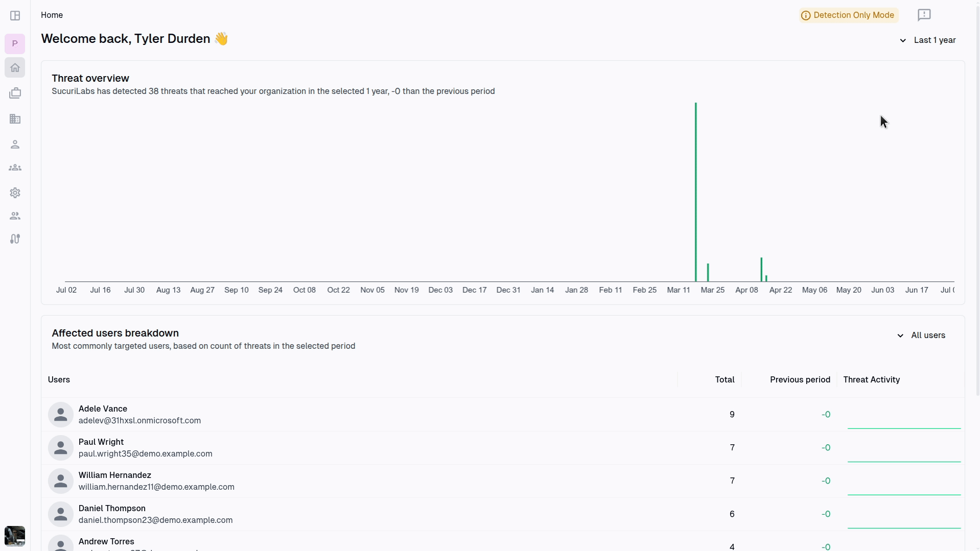Click the Affected users breakdown heading
The width and height of the screenshot is (980, 551).
point(115,333)
